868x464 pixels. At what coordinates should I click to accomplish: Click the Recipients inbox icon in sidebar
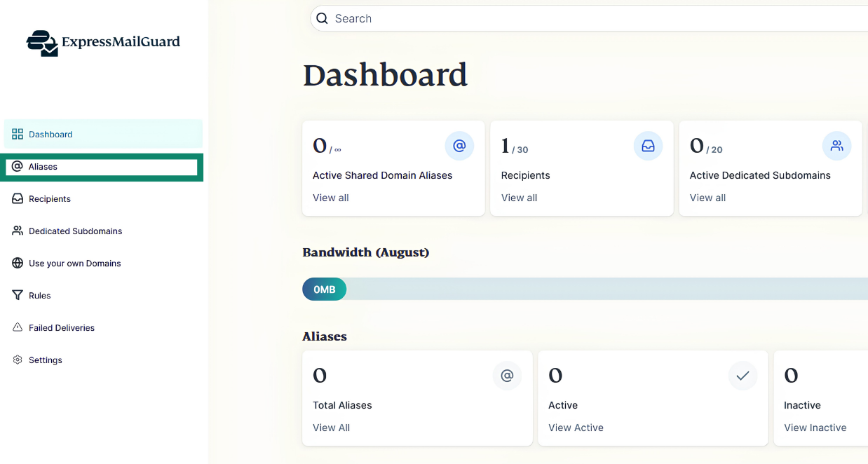18,198
